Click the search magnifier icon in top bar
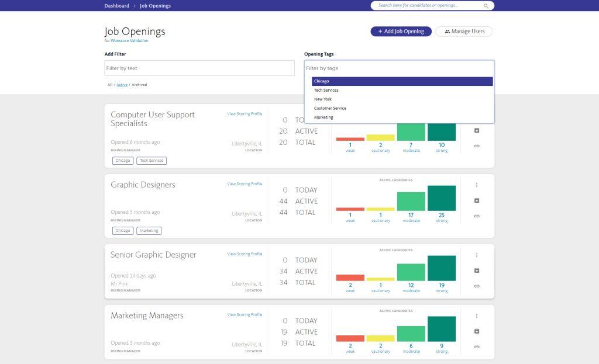The image size is (599, 364). click(x=486, y=6)
